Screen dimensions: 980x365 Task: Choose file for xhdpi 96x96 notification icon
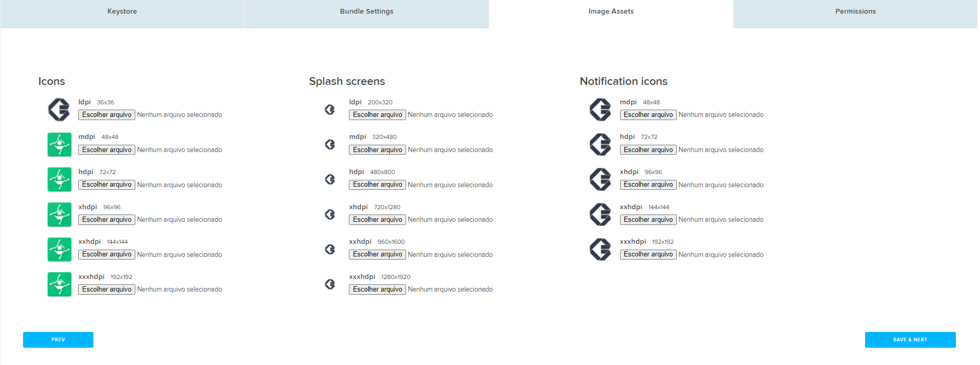(648, 185)
